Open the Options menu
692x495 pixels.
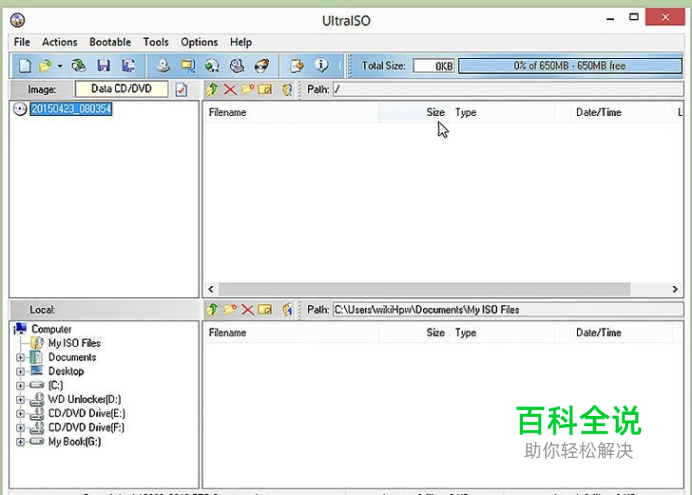click(x=199, y=42)
